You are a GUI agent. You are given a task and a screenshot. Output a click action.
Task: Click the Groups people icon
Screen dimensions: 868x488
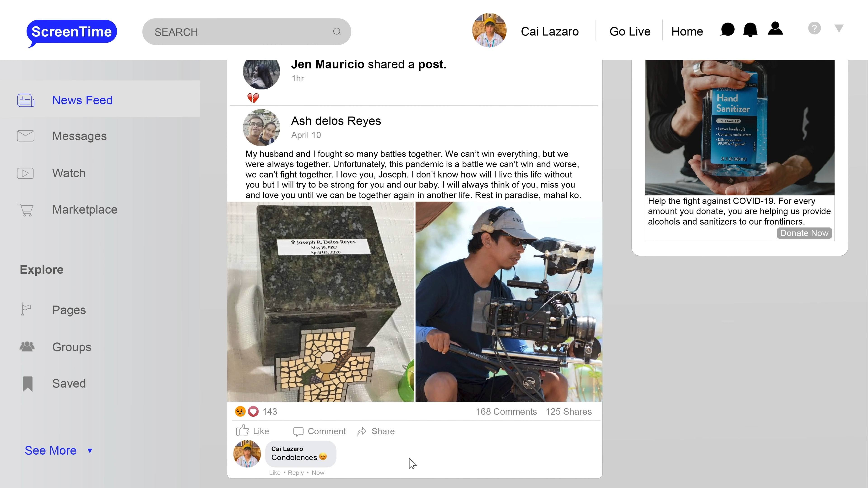point(27,347)
